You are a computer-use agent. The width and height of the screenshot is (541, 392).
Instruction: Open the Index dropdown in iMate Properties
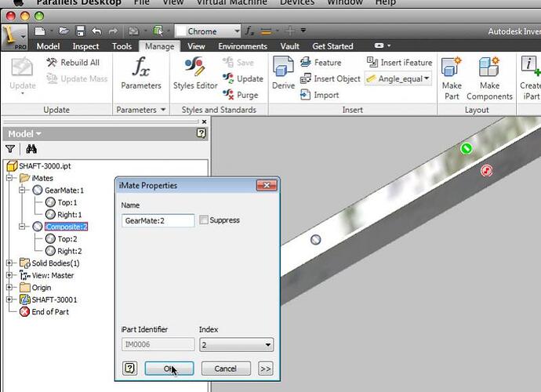[x=236, y=345]
